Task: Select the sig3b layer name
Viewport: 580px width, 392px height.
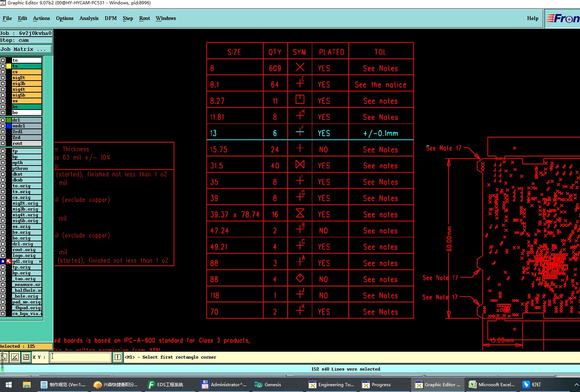Action: pos(27,83)
